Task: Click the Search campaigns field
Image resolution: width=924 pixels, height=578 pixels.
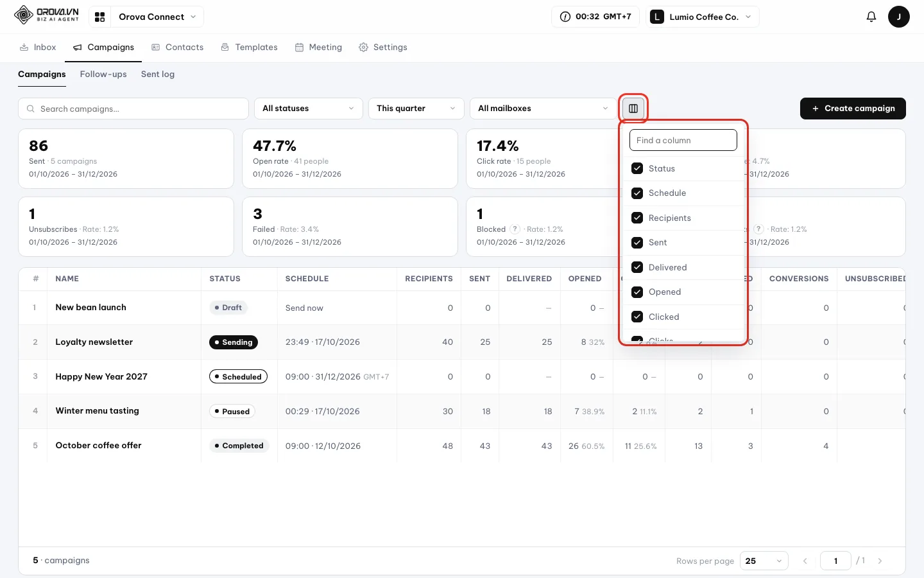Action: (133, 109)
